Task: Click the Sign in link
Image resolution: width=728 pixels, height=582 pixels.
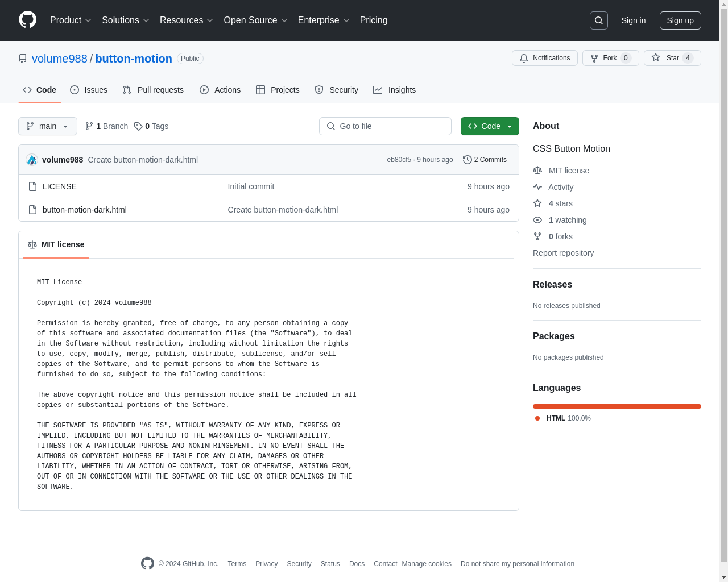Action: tap(634, 20)
